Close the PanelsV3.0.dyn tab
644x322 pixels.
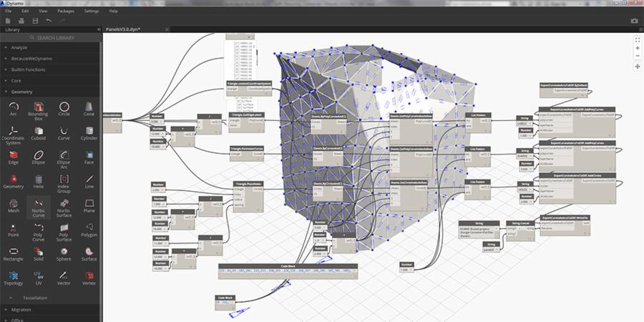coord(167,29)
